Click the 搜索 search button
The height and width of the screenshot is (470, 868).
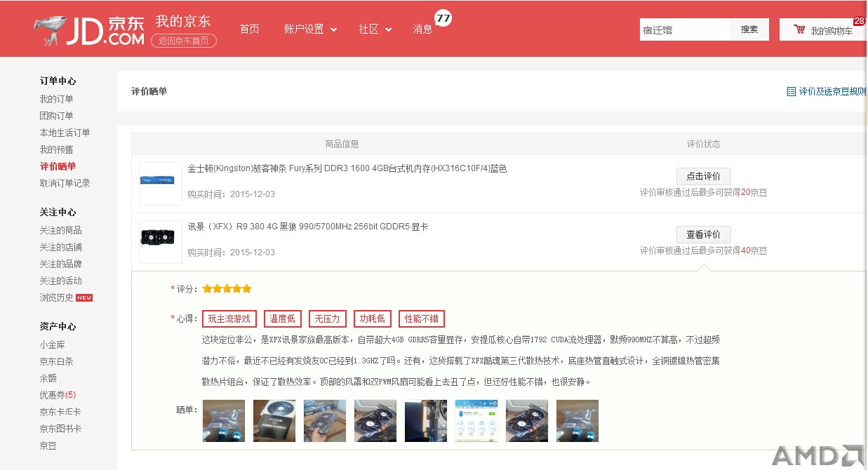point(749,29)
